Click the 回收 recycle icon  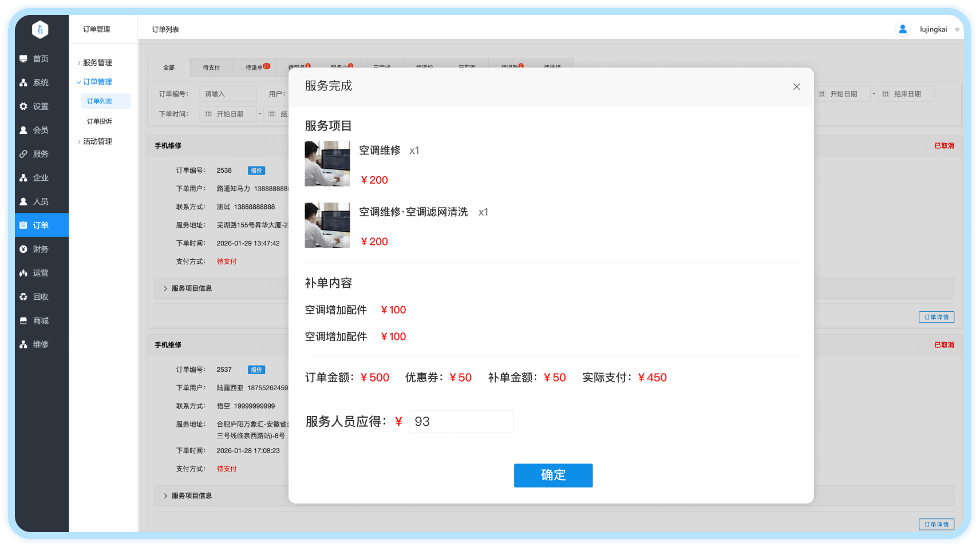coord(23,297)
